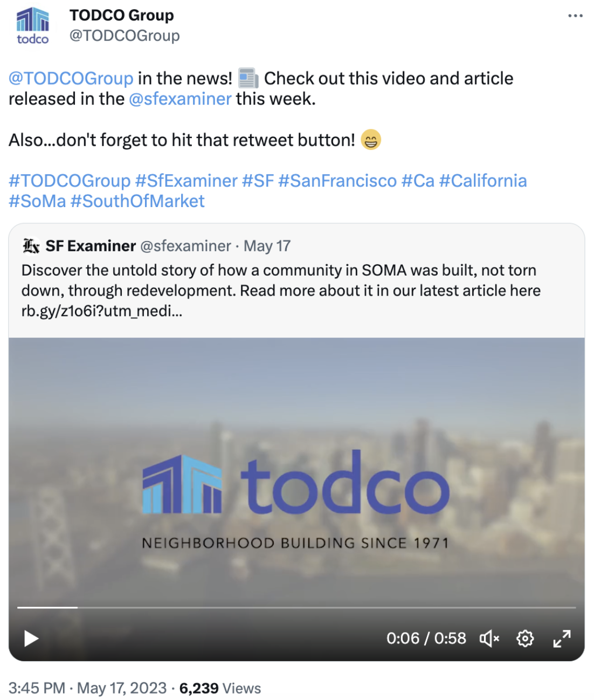594x700 pixels.
Task: Unmute the video with the speaker icon
Action: tap(489, 639)
